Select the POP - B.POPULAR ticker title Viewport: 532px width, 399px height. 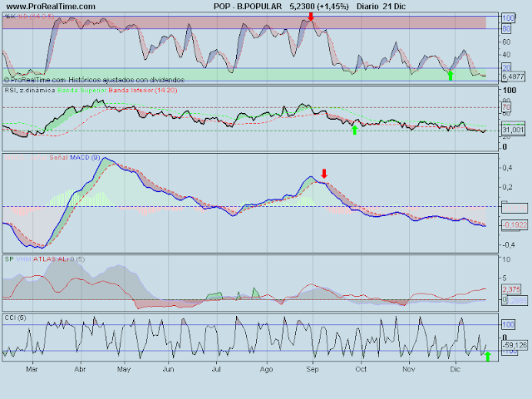point(248,7)
